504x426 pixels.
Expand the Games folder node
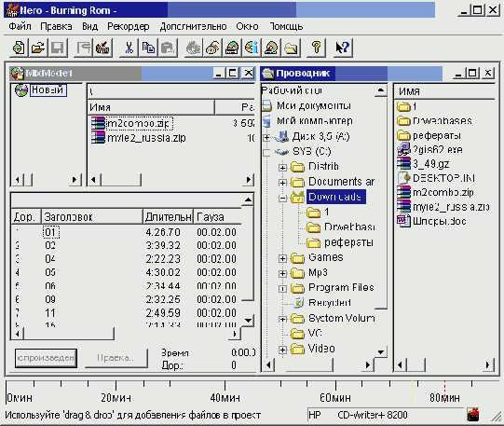[x=282, y=258]
